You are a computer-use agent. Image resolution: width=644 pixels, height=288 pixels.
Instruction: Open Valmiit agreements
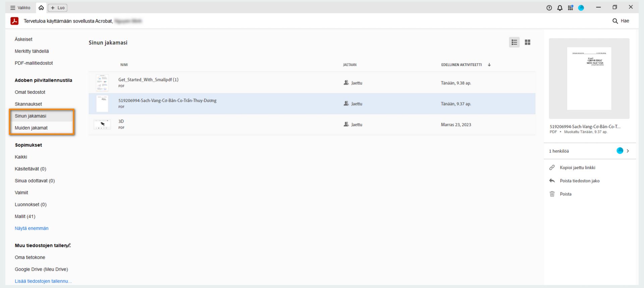pyautogui.click(x=21, y=193)
